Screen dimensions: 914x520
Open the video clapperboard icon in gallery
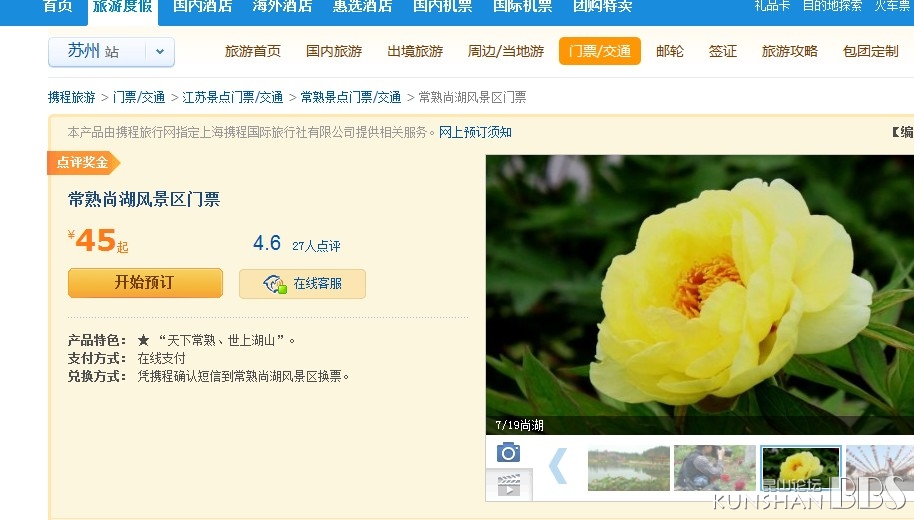click(x=509, y=484)
